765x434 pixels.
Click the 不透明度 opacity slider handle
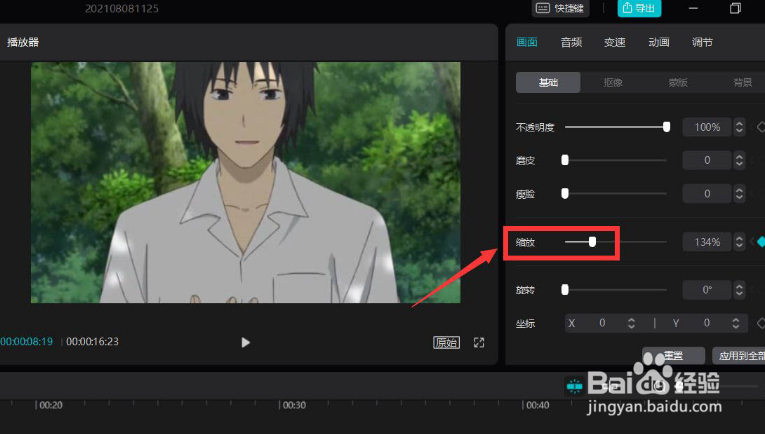pyautogui.click(x=666, y=127)
